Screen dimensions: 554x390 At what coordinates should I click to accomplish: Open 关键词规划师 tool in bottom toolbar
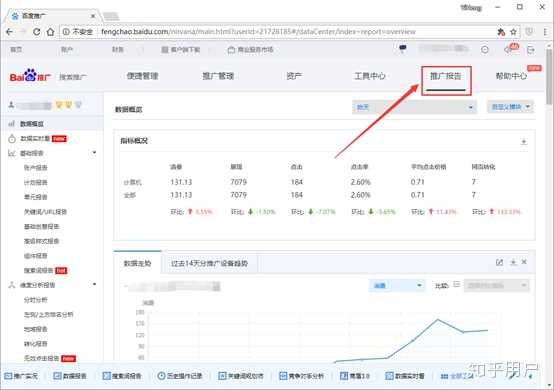[241, 376]
